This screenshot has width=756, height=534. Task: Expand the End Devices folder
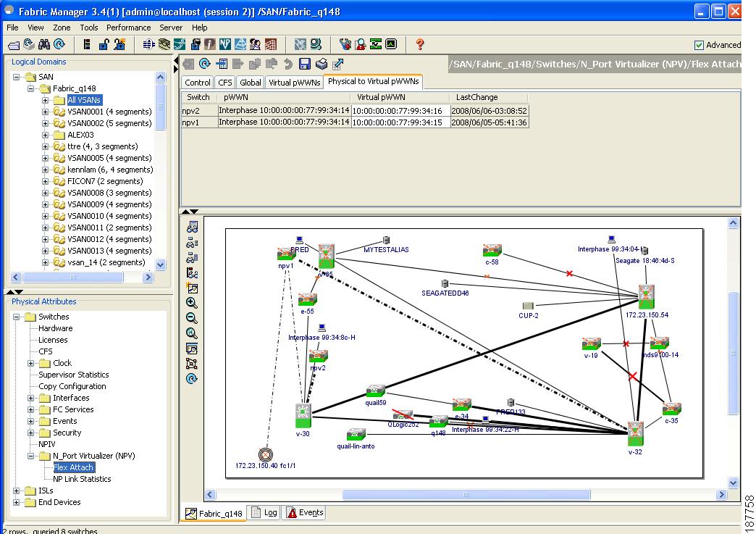[x=17, y=502]
